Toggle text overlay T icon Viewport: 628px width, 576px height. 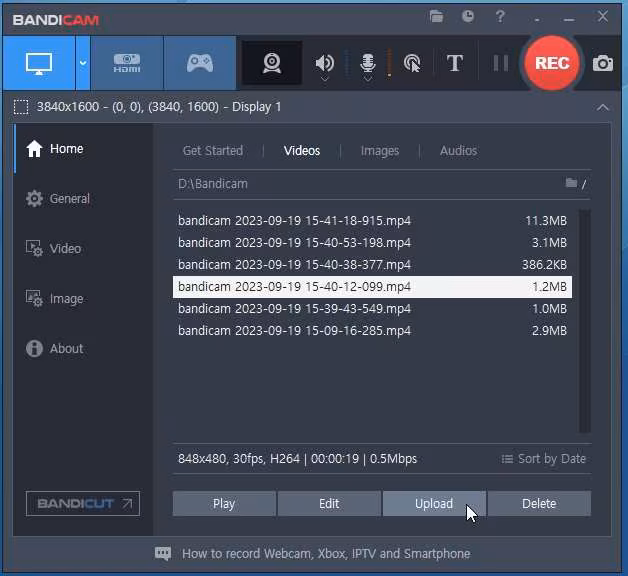pyautogui.click(x=455, y=63)
